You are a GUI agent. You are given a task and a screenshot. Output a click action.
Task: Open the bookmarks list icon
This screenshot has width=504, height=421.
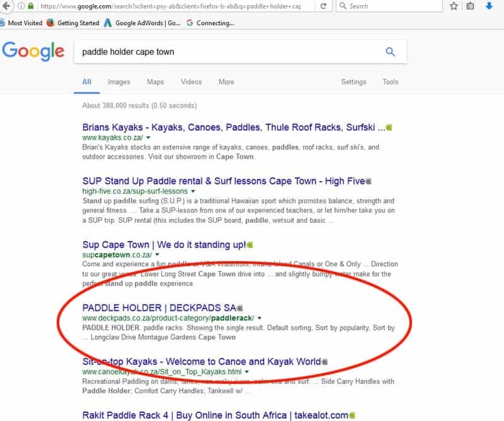[x=470, y=6]
